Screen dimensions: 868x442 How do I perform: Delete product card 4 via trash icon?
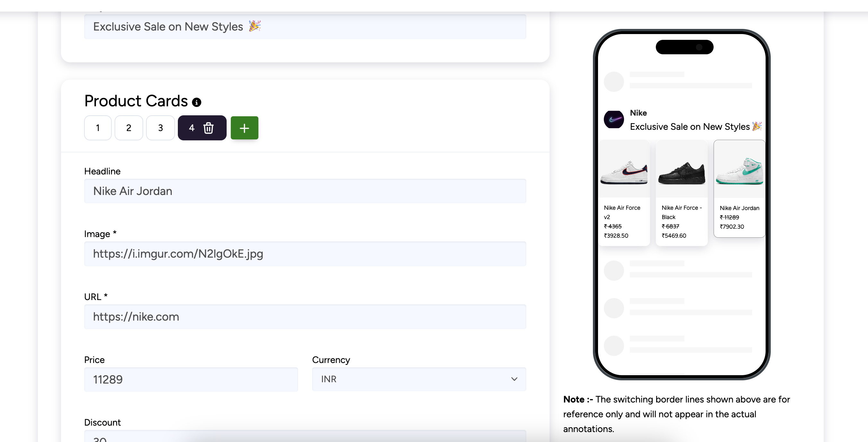[x=208, y=128]
